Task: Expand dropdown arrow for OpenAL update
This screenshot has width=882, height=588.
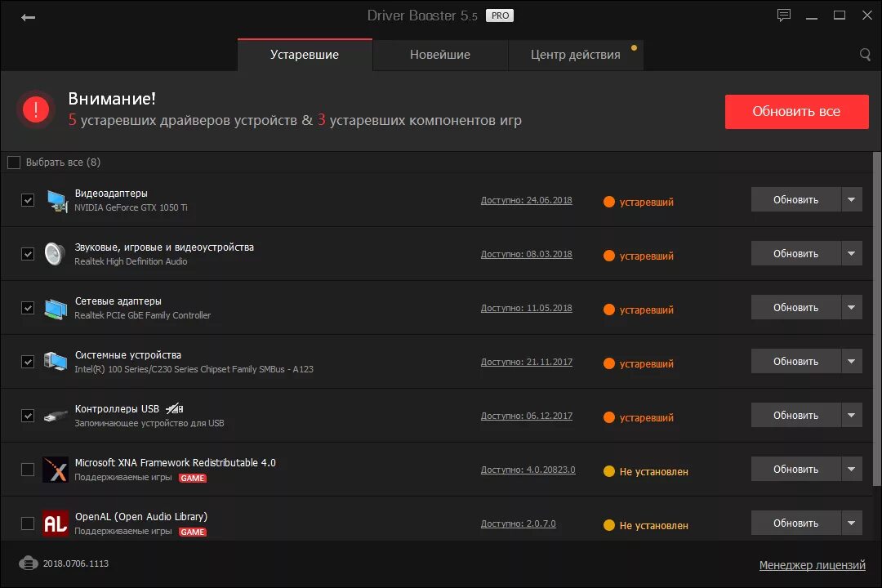Action: click(852, 523)
